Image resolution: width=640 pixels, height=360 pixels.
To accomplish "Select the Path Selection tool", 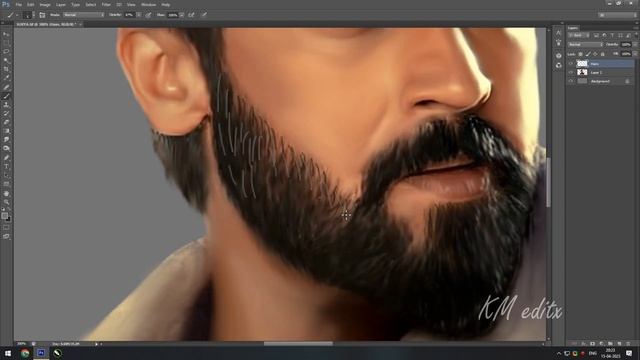I will [6, 175].
